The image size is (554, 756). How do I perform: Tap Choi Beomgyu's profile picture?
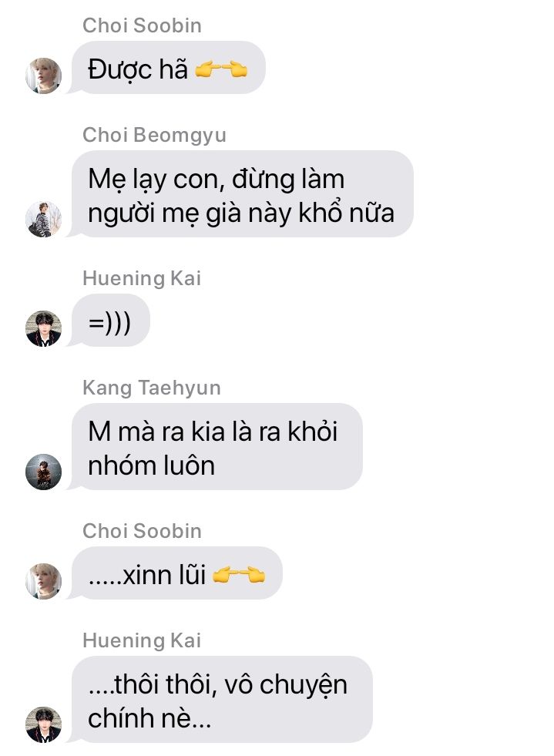tap(43, 219)
